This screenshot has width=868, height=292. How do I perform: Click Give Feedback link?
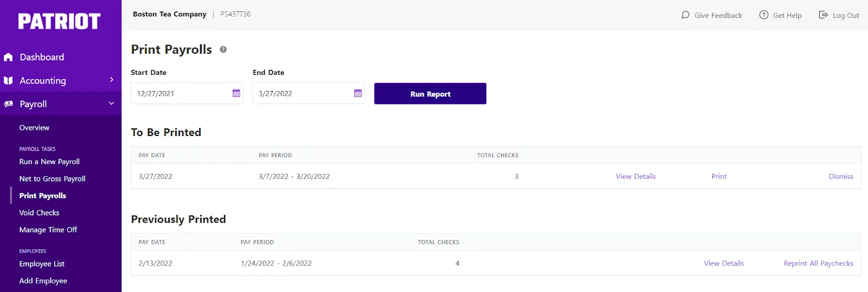click(718, 15)
